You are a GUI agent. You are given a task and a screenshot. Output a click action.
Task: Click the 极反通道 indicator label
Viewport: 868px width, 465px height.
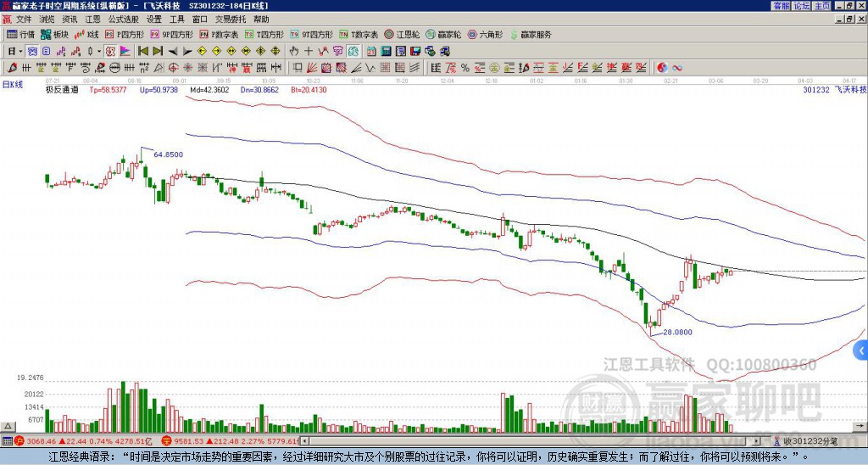click(x=62, y=89)
